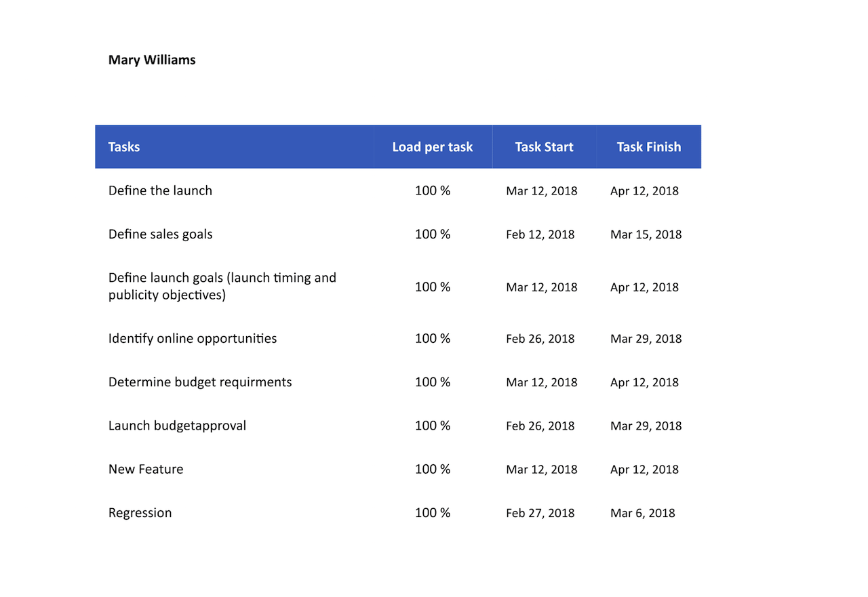
Task: Click the Identify online opportunities task
Action: click(193, 339)
